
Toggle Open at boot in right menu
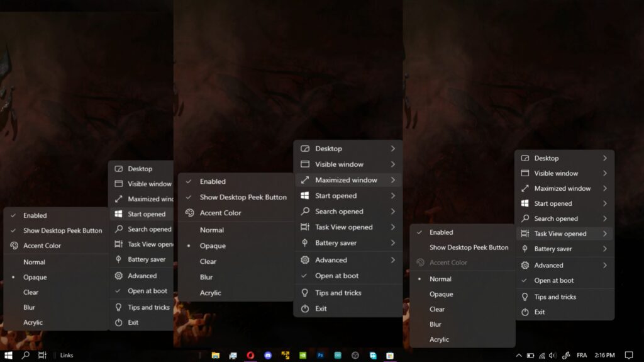pos(565,281)
